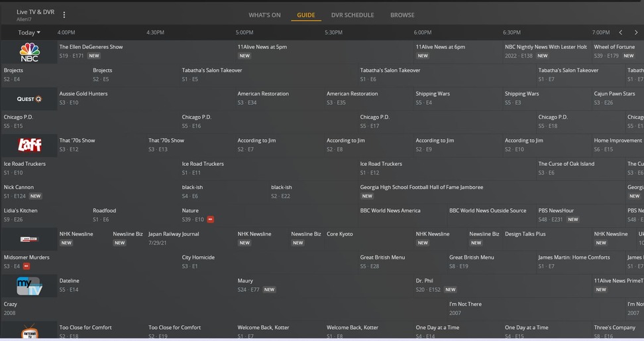The image size is (644, 341).
Task: Open Aussie Gold Hunters S3 E10
Action: (x=146, y=98)
